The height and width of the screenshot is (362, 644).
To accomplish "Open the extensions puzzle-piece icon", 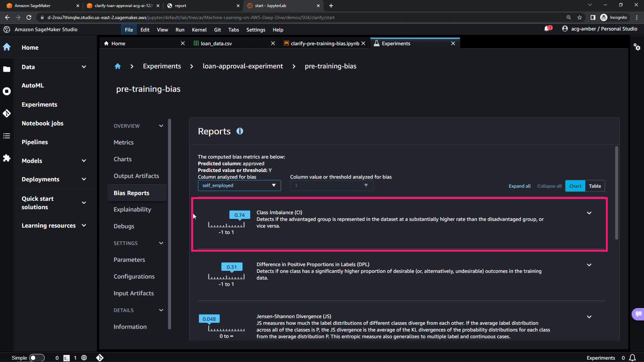I will (7, 158).
